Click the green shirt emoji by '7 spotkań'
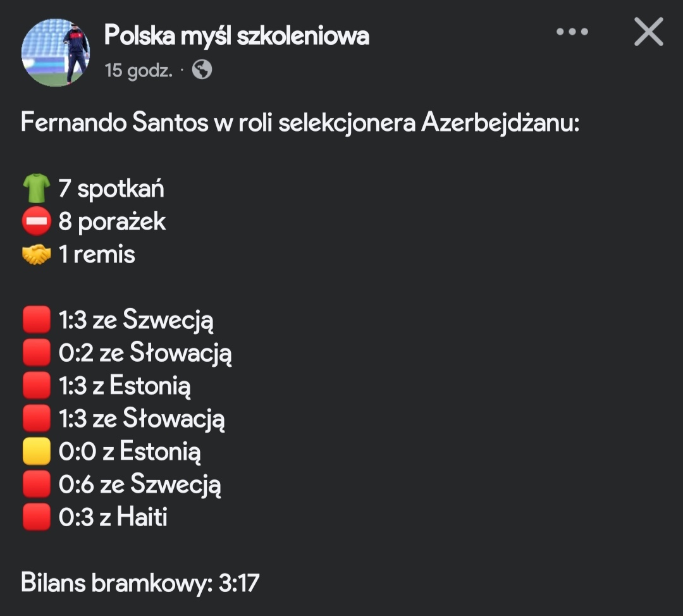The height and width of the screenshot is (616, 683). (36, 188)
